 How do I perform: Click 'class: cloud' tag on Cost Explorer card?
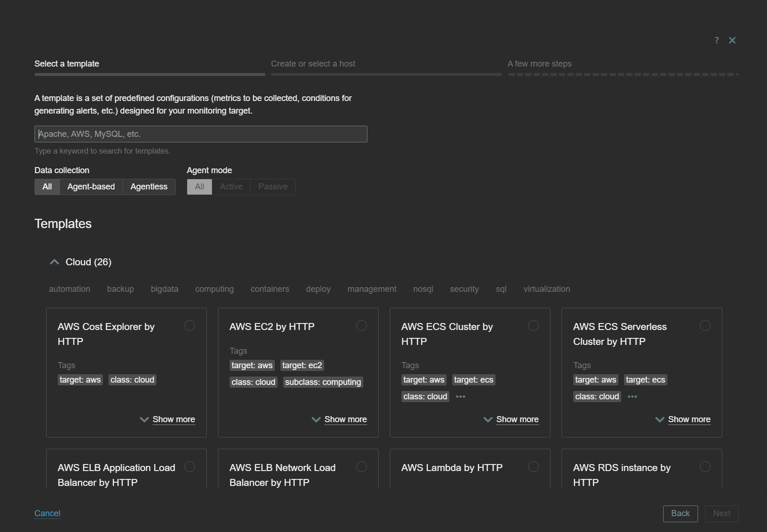[132, 380]
